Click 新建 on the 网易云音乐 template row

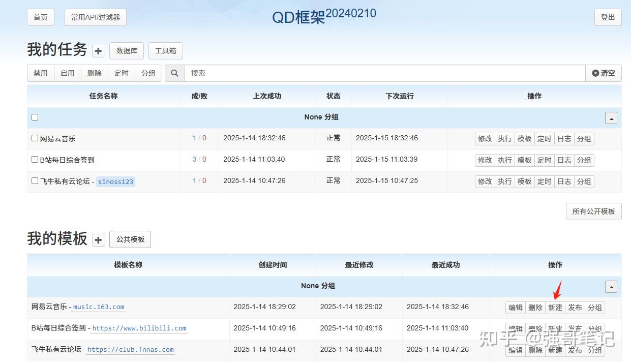555,307
